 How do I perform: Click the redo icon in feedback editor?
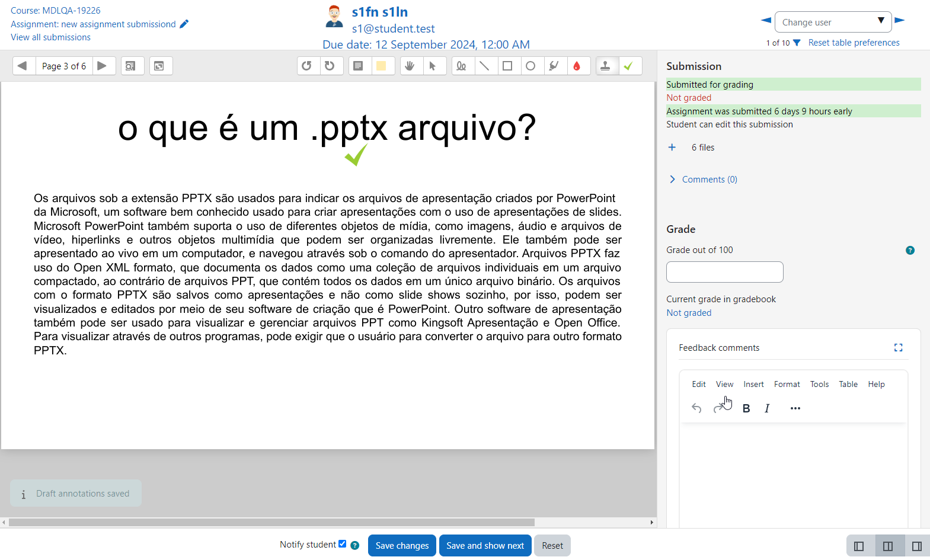pyautogui.click(x=718, y=408)
